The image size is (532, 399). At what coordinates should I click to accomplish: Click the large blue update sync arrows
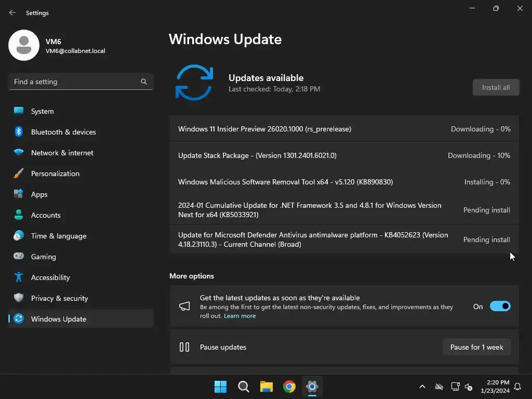pos(194,83)
